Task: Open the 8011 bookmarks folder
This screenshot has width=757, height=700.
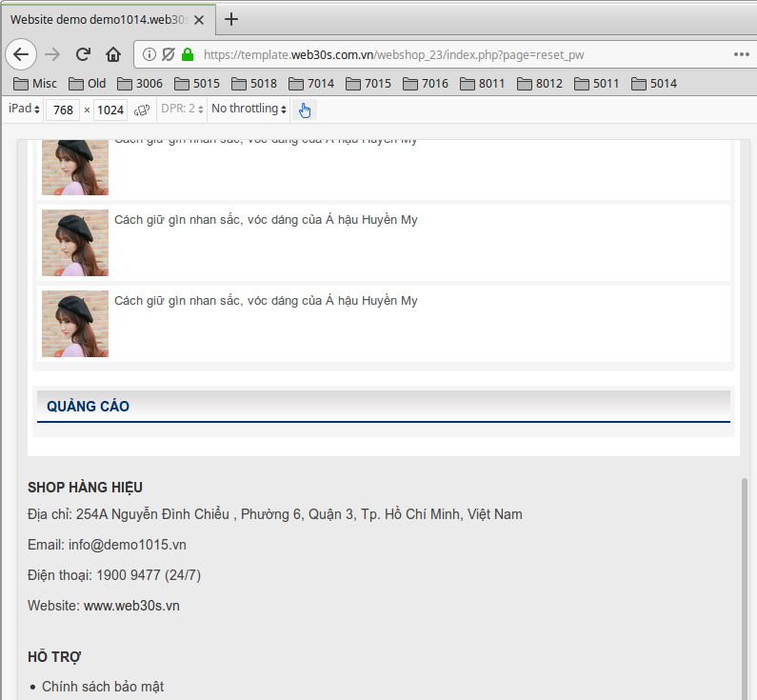Action: click(483, 84)
